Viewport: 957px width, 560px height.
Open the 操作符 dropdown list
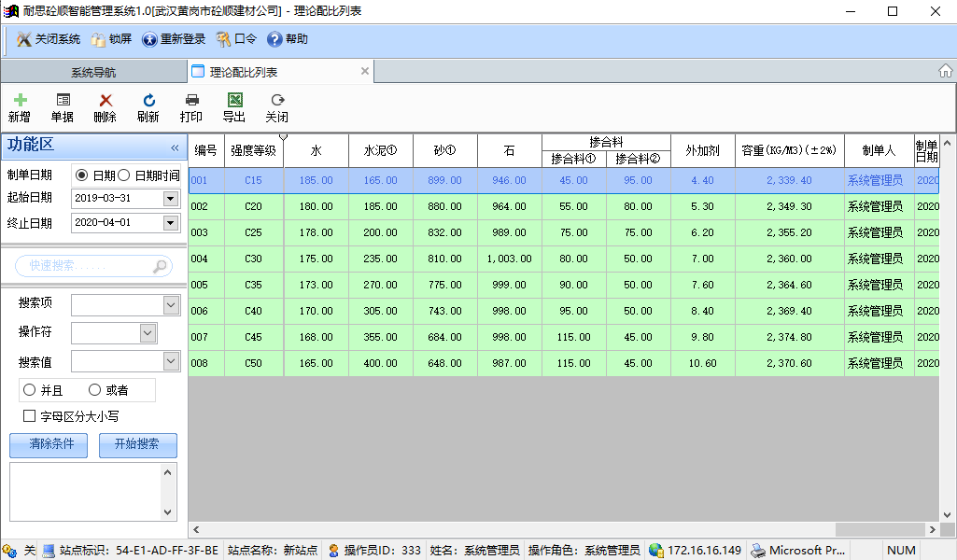tap(148, 332)
